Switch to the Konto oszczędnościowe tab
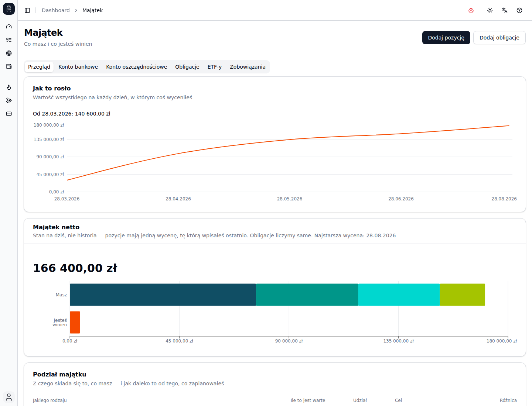The width and height of the screenshot is (532, 406). pos(137,67)
